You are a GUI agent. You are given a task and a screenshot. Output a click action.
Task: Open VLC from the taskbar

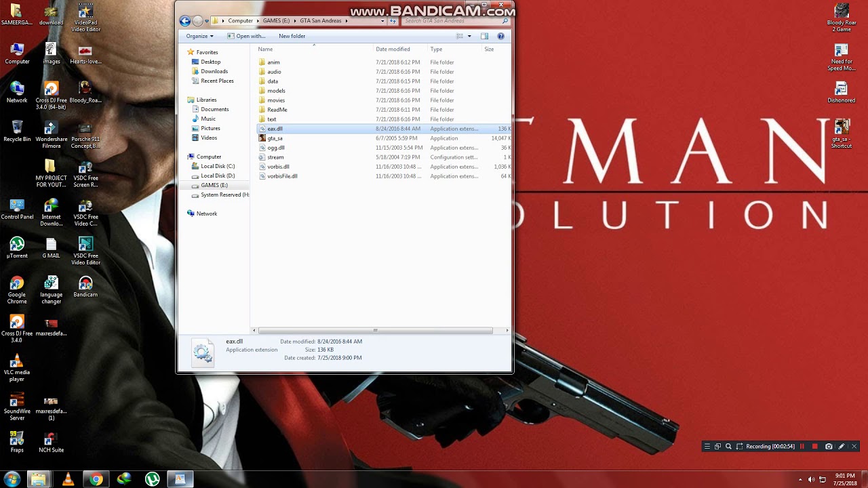point(68,479)
